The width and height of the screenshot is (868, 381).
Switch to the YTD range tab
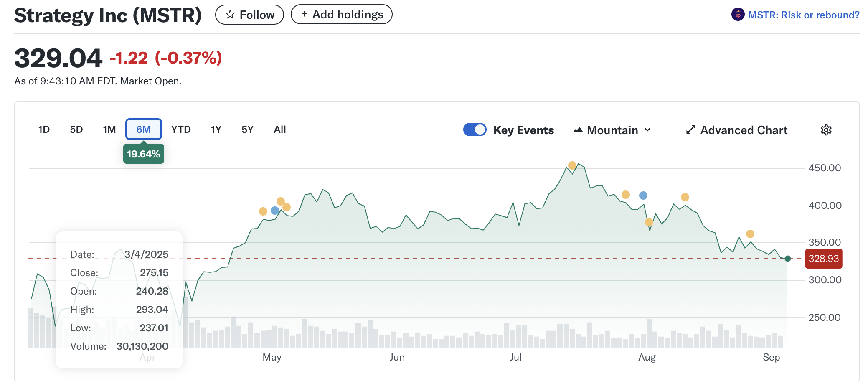click(181, 130)
